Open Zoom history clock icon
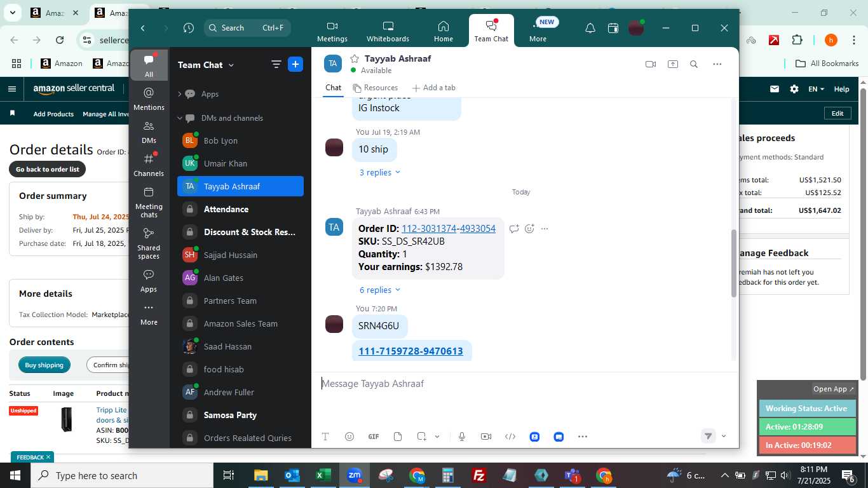The image size is (868, 488). (189, 28)
